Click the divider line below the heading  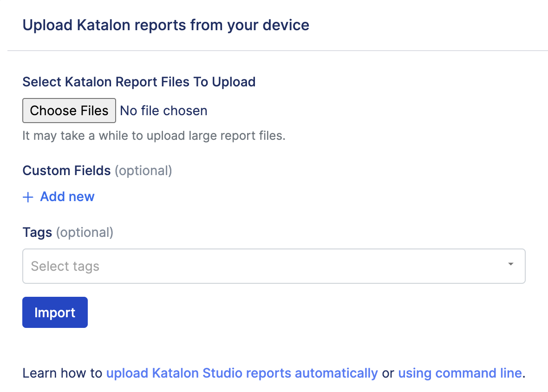click(278, 50)
